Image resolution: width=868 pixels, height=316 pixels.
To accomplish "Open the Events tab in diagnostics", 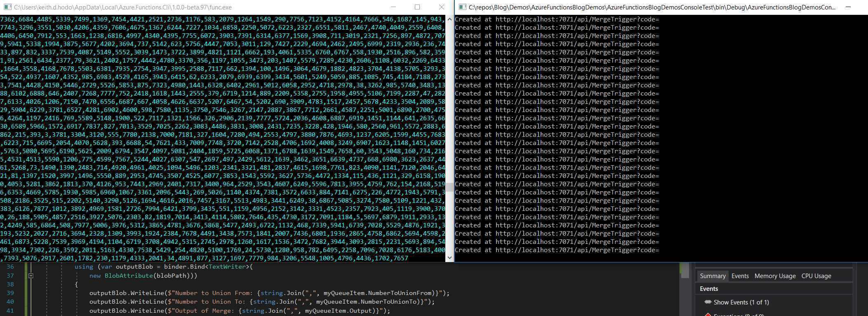I will click(x=740, y=276).
